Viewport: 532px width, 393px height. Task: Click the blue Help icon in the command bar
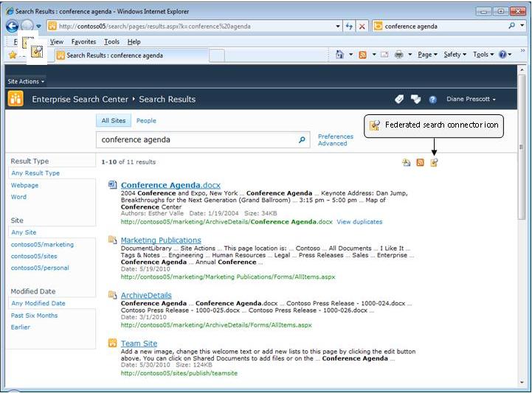502,55
